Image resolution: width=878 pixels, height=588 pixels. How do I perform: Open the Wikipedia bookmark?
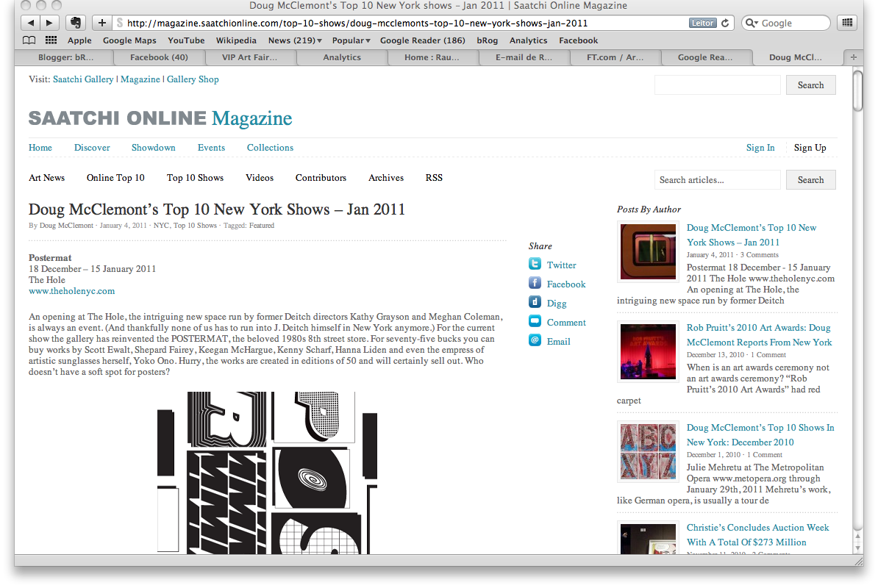(x=236, y=40)
